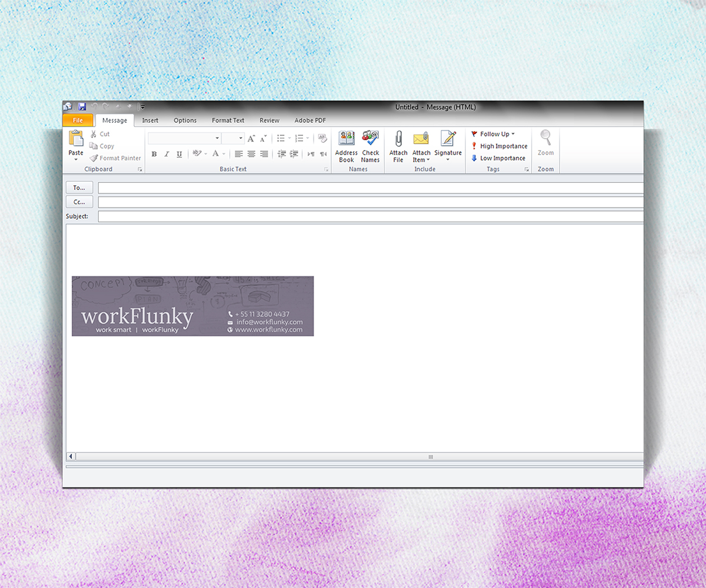
Task: Click the Decrease Indent icon
Action: coord(281,154)
